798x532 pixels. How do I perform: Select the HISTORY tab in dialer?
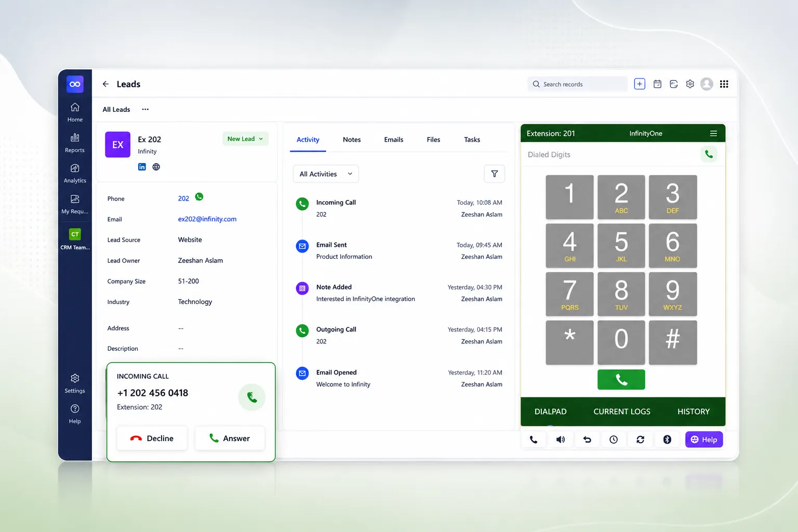pos(694,411)
